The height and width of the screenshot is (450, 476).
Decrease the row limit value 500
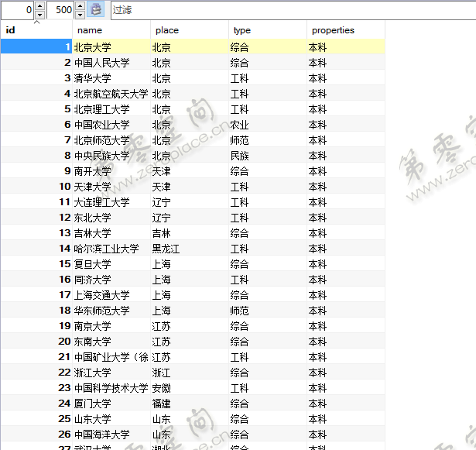(80, 14)
